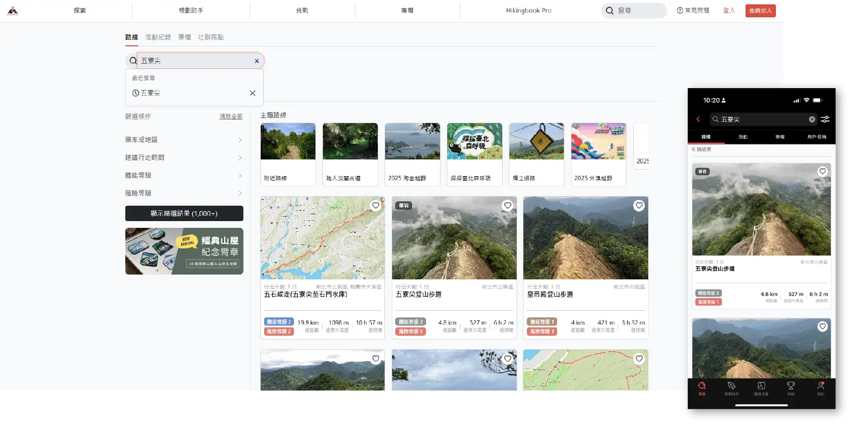The height and width of the screenshot is (434, 868).
Task: Clear the phone mockup search text
Action: tap(812, 119)
